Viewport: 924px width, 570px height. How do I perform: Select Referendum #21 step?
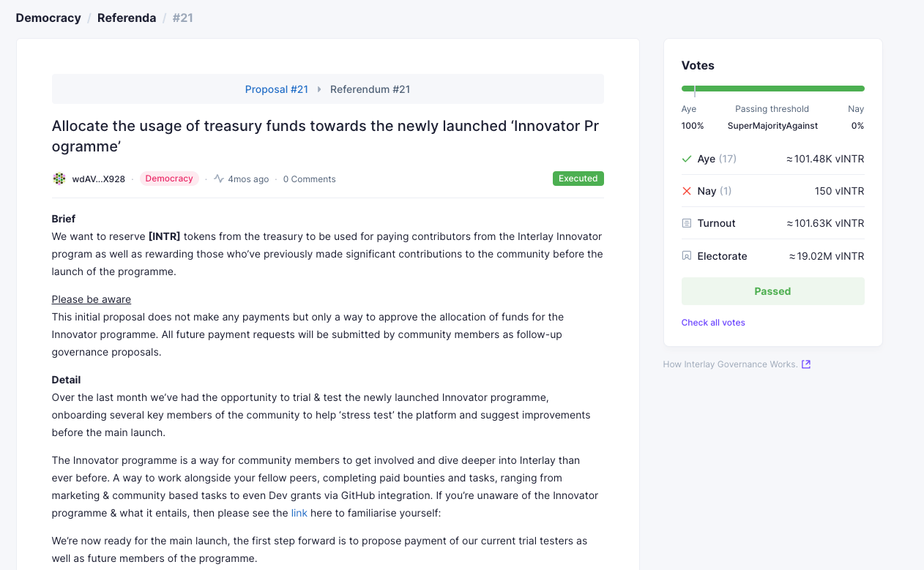[x=370, y=89]
